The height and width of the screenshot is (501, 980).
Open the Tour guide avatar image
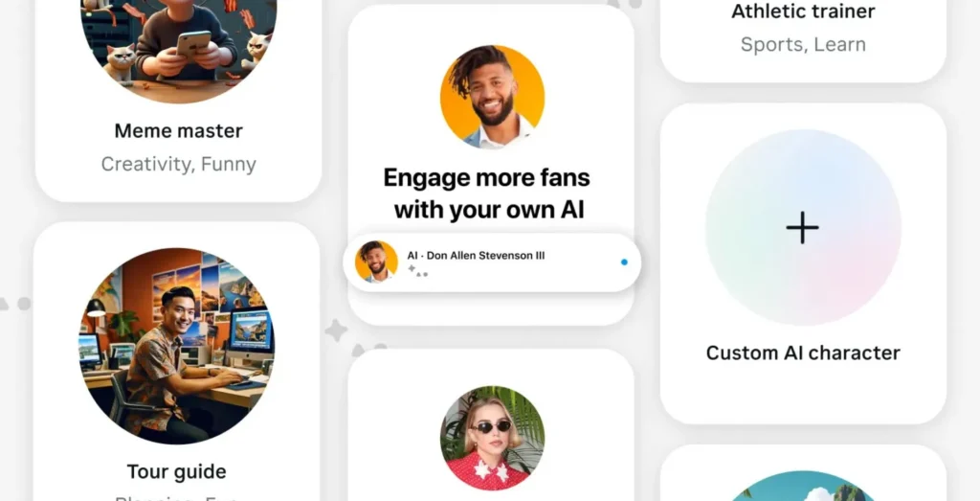pyautogui.click(x=177, y=346)
